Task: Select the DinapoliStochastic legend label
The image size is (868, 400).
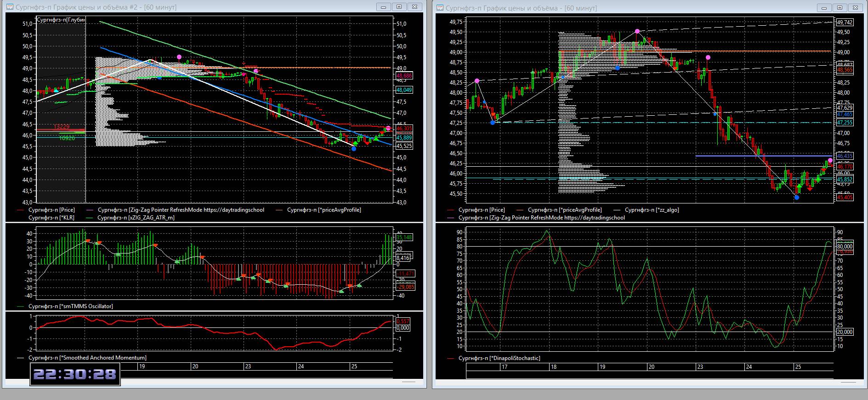Action: pos(499,358)
